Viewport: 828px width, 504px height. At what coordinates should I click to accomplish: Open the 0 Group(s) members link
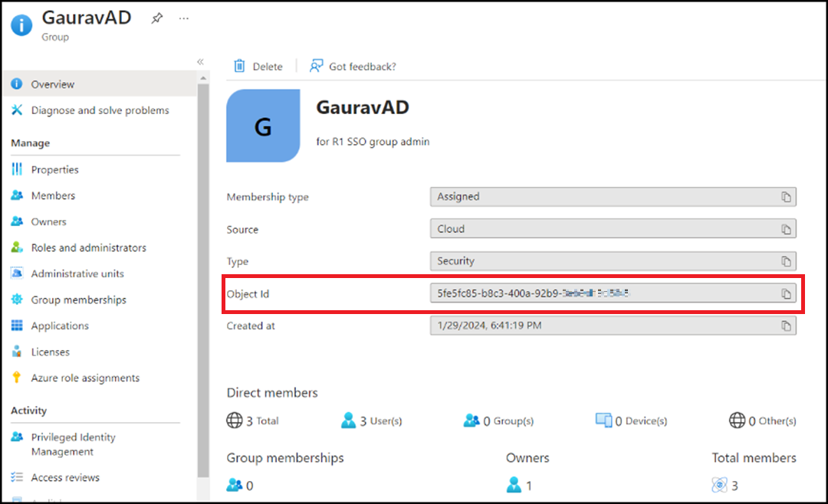pyautogui.click(x=498, y=421)
